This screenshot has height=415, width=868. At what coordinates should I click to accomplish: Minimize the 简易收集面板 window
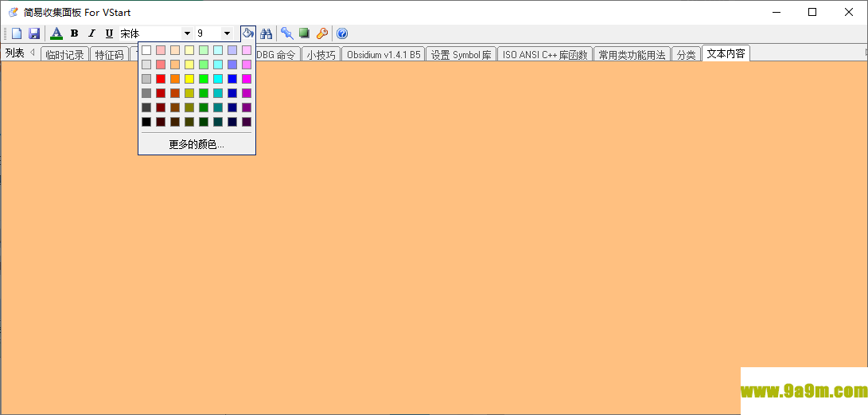776,12
